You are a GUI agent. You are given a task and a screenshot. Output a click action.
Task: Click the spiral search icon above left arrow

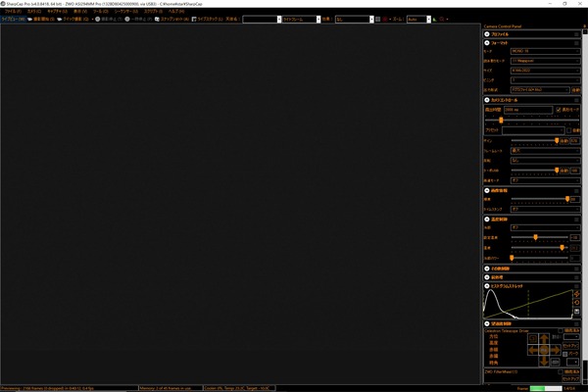tap(533, 339)
